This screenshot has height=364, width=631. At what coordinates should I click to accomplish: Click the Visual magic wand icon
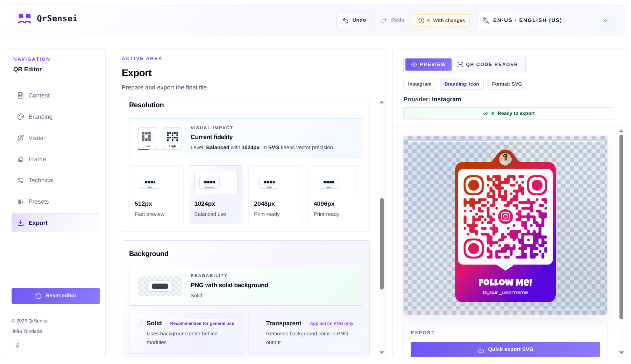coord(21,138)
